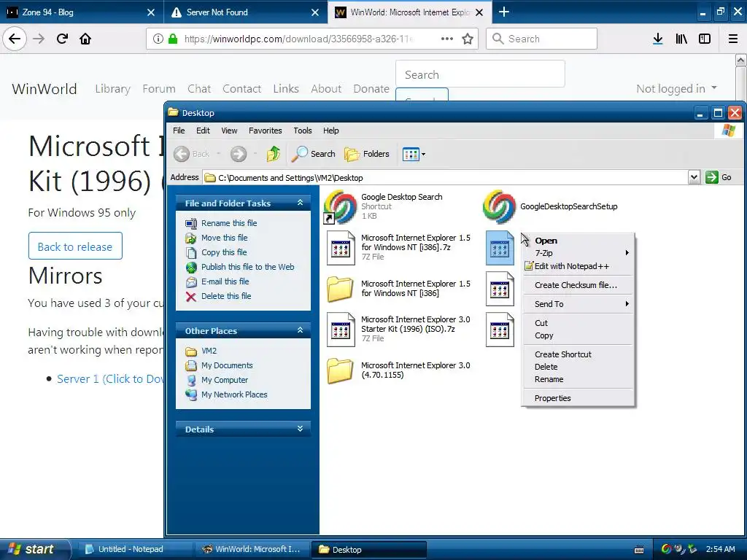Select Internet Explorer 3.0 Starter Kit .7z file
The image size is (747, 560).
coord(340,330)
